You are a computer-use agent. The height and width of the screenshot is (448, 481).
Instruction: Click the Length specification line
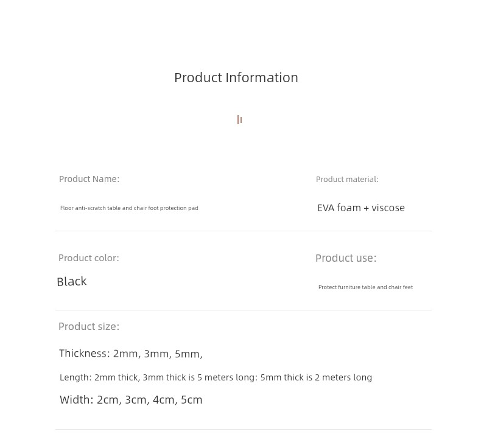(216, 377)
